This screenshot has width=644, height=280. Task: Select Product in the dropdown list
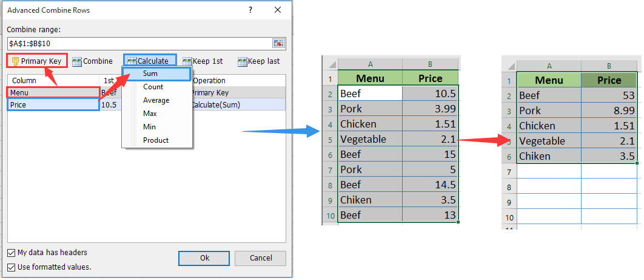[x=156, y=140]
